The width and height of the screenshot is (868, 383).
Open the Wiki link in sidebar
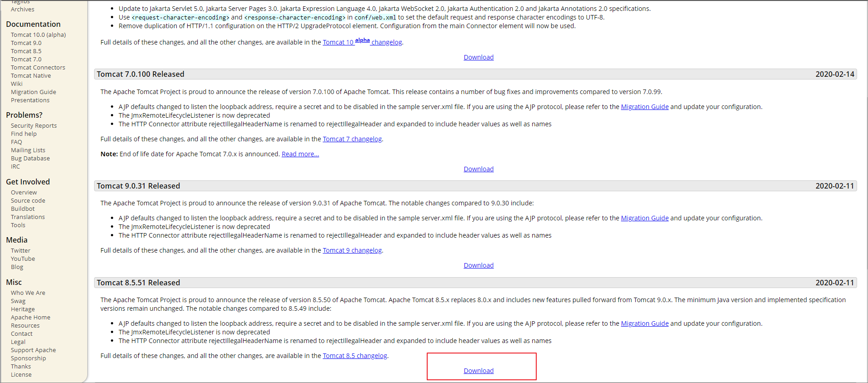pos(16,84)
